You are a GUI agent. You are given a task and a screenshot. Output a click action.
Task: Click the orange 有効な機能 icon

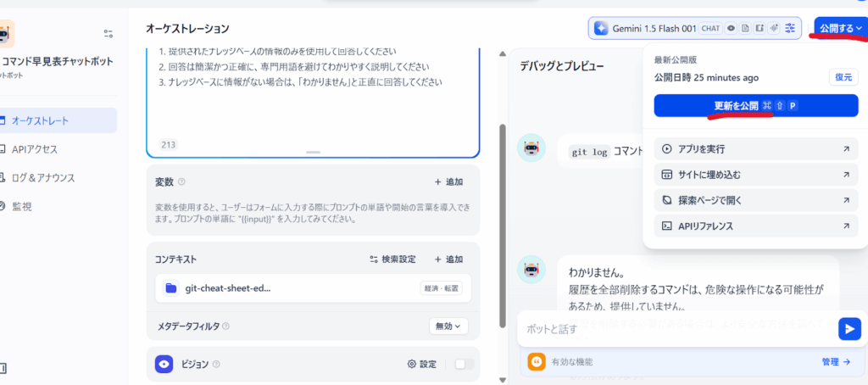535,361
